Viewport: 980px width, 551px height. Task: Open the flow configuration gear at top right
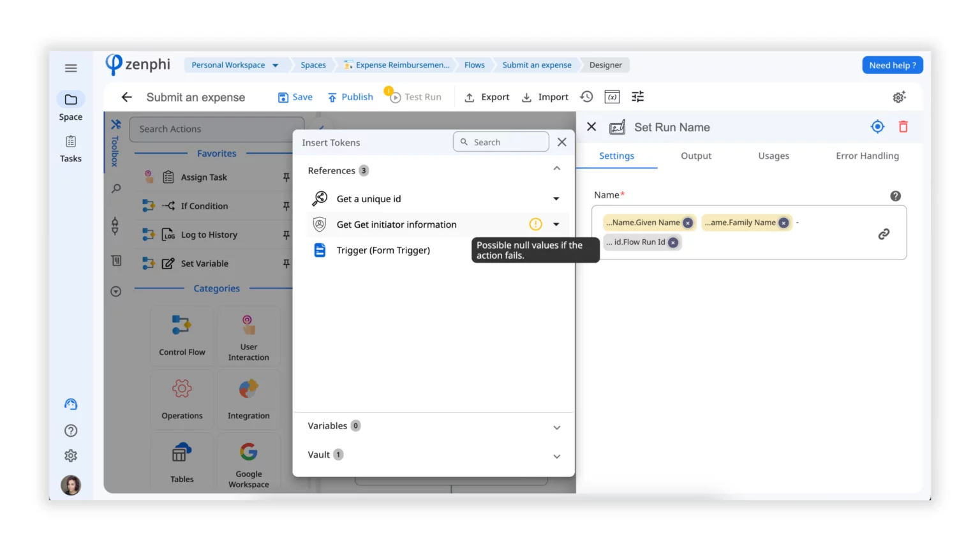click(x=899, y=97)
